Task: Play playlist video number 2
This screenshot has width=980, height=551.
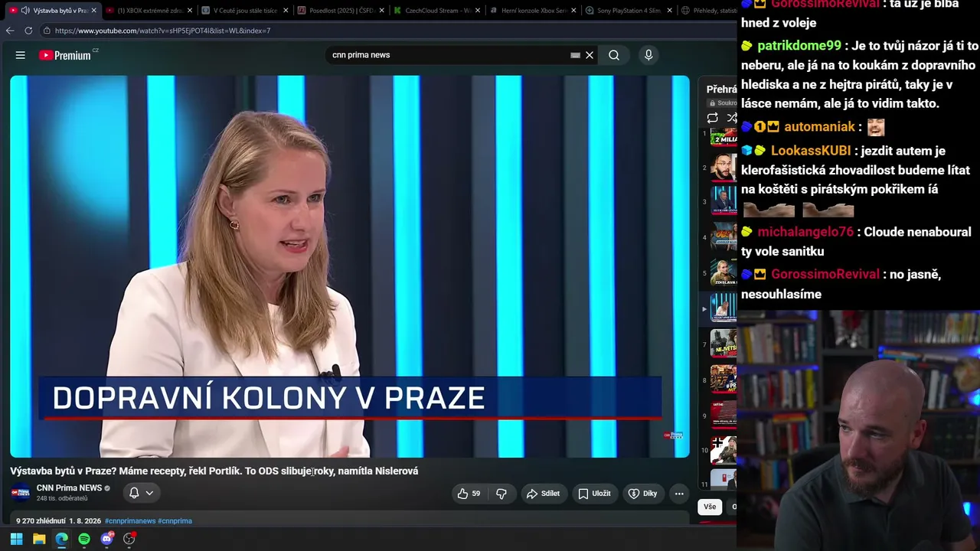Action: pyautogui.click(x=724, y=168)
